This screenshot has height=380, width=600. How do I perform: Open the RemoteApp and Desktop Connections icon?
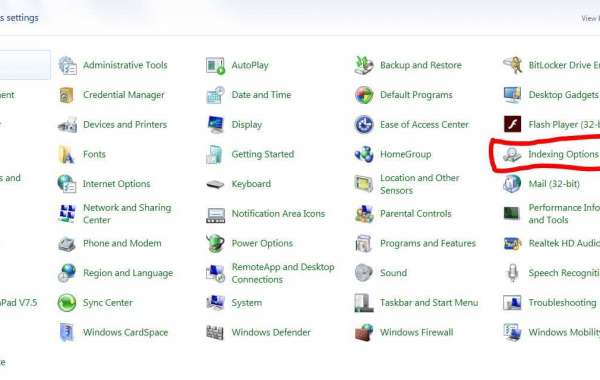[x=215, y=273]
